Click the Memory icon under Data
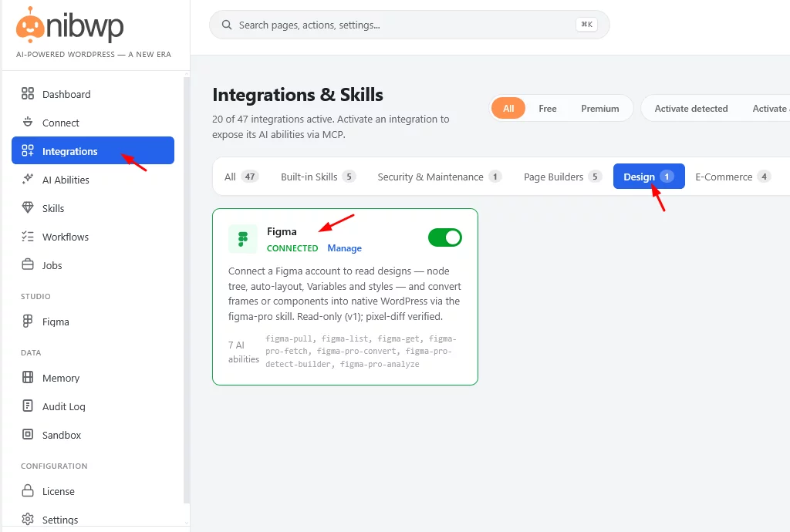This screenshot has width=790, height=532. [28, 378]
